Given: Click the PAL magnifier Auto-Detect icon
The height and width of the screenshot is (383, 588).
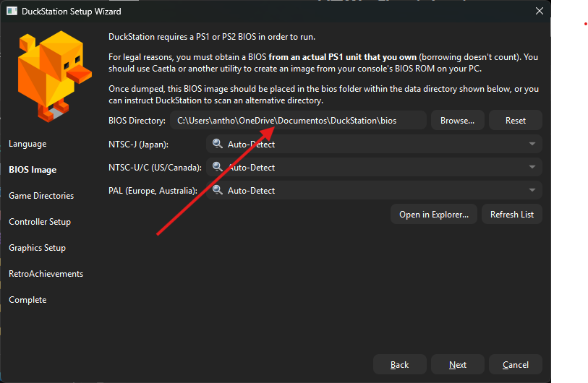Looking at the screenshot, I should tap(217, 191).
